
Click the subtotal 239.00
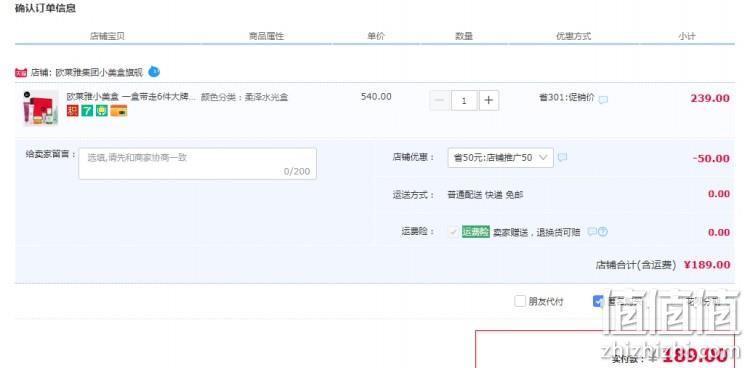(710, 99)
